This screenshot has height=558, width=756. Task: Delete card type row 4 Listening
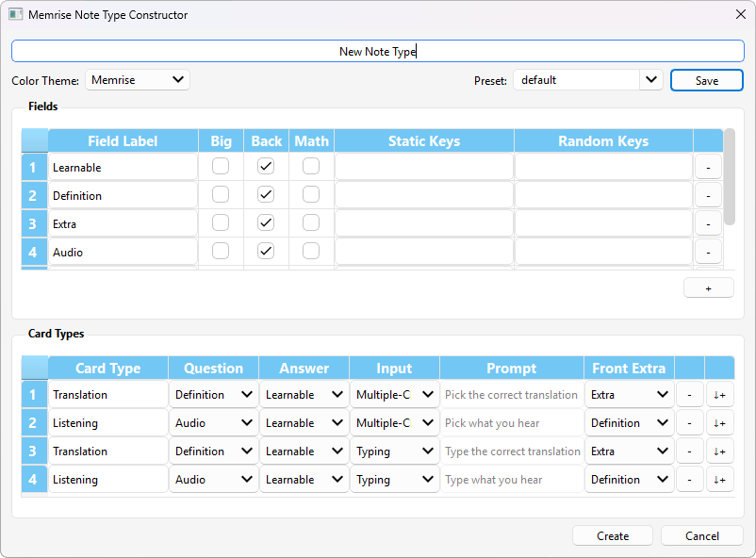(689, 480)
